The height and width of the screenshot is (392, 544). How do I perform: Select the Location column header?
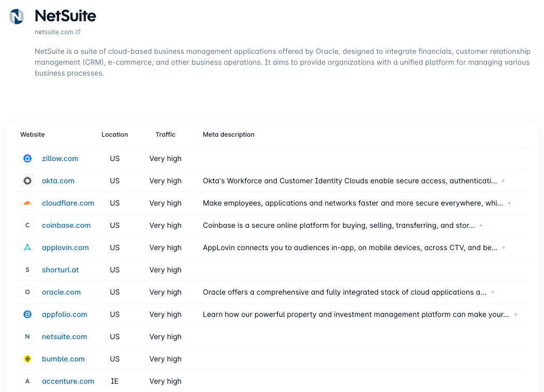tap(114, 135)
